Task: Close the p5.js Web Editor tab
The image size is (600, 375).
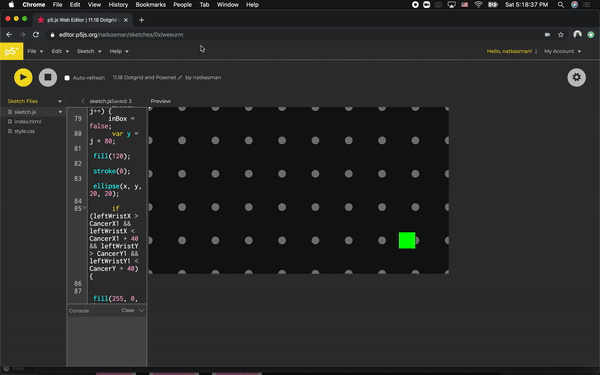Action: pyautogui.click(x=126, y=20)
